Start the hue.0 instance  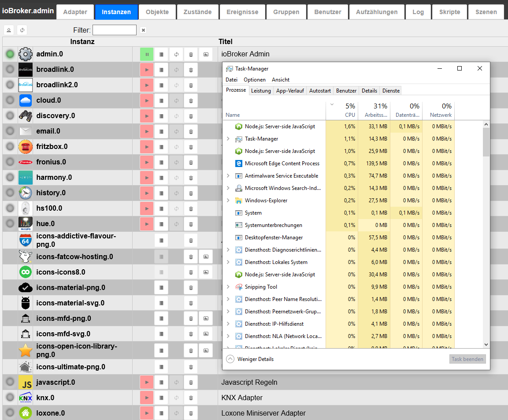(147, 224)
